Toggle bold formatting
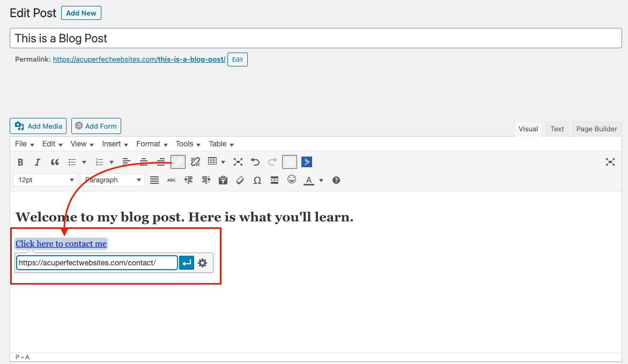Image resolution: width=628 pixels, height=364 pixels. click(x=20, y=161)
